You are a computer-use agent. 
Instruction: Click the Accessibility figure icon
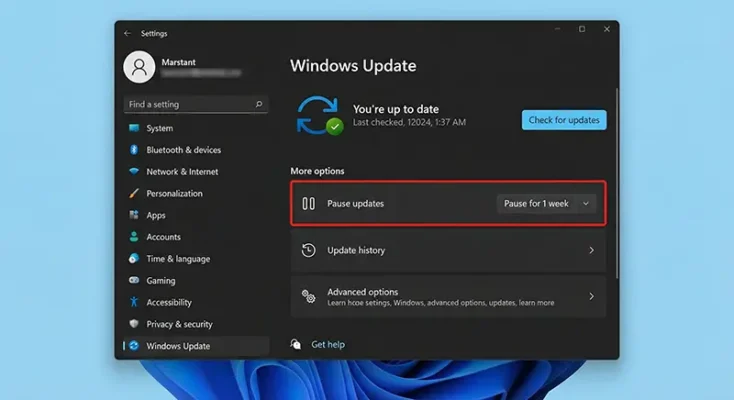coord(134,302)
